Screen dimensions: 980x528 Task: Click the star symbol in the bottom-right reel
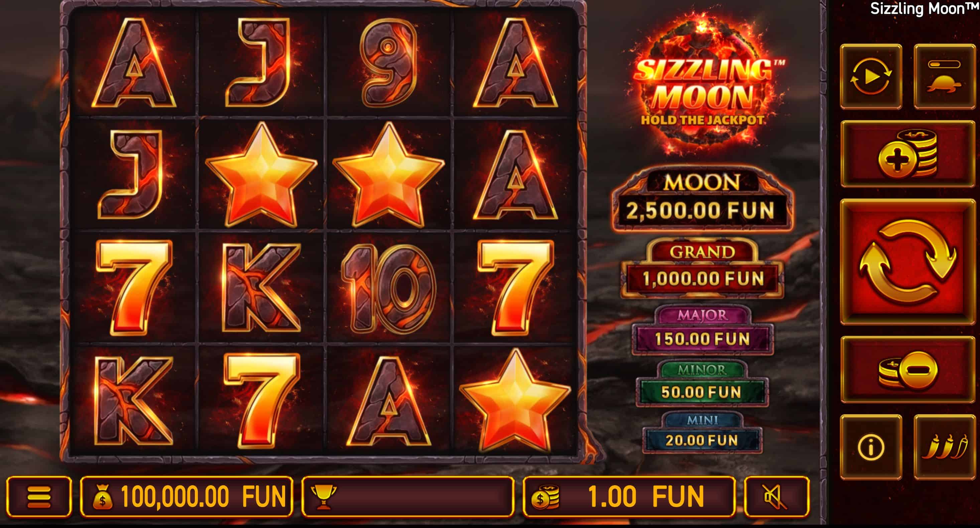(515, 400)
